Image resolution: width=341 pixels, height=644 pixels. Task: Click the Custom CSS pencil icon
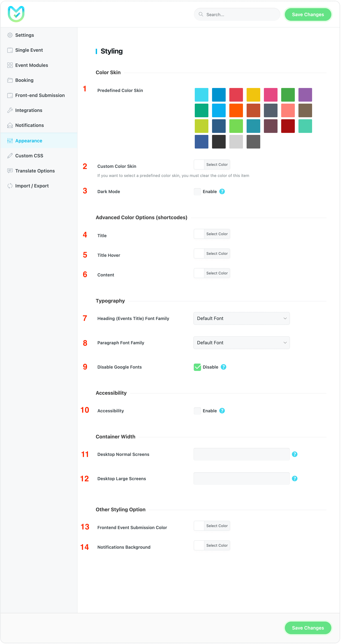tap(10, 156)
